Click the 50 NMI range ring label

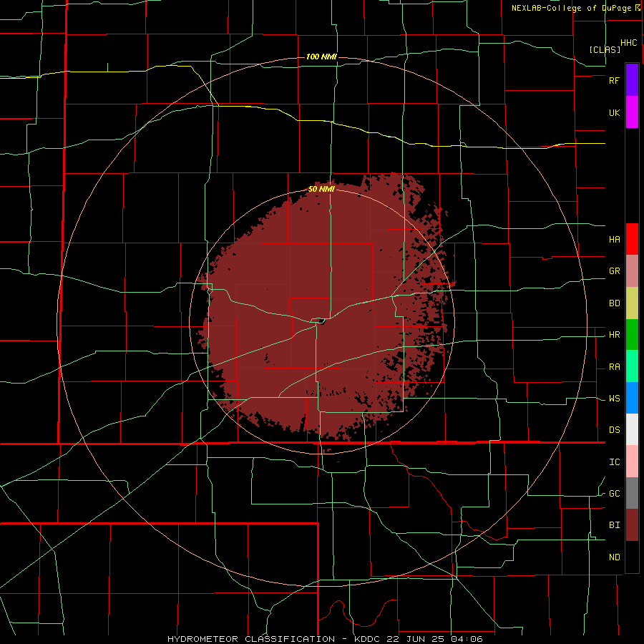pyautogui.click(x=321, y=189)
